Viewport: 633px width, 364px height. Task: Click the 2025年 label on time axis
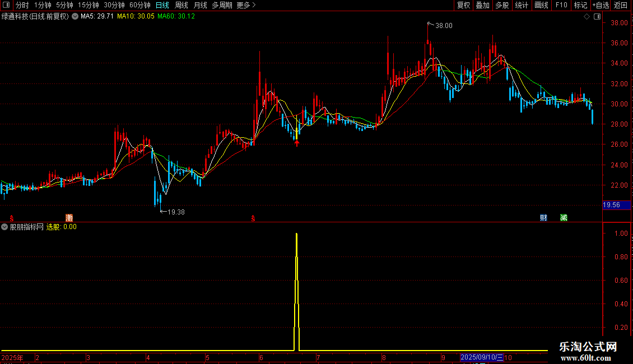click(x=12, y=358)
